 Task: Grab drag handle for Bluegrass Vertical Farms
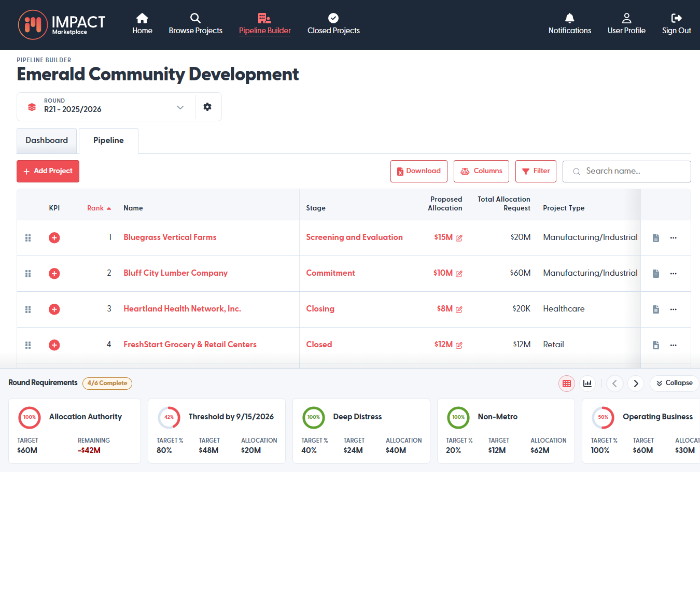point(28,238)
